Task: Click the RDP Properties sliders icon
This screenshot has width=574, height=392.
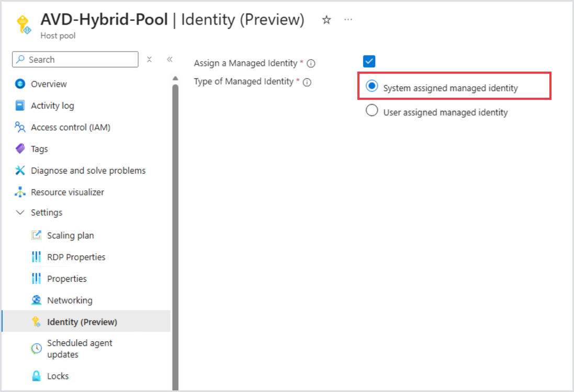Action: (36, 257)
